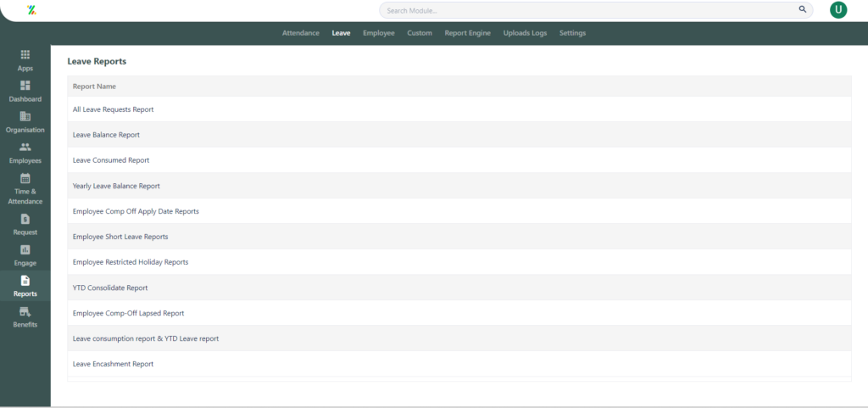Click the app logo in header
This screenshot has height=408, width=868.
31,10
